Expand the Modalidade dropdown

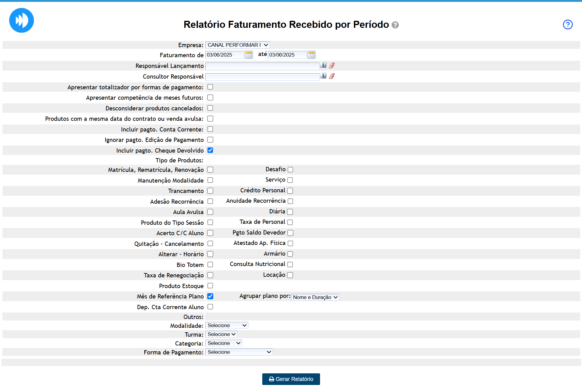[227, 326]
